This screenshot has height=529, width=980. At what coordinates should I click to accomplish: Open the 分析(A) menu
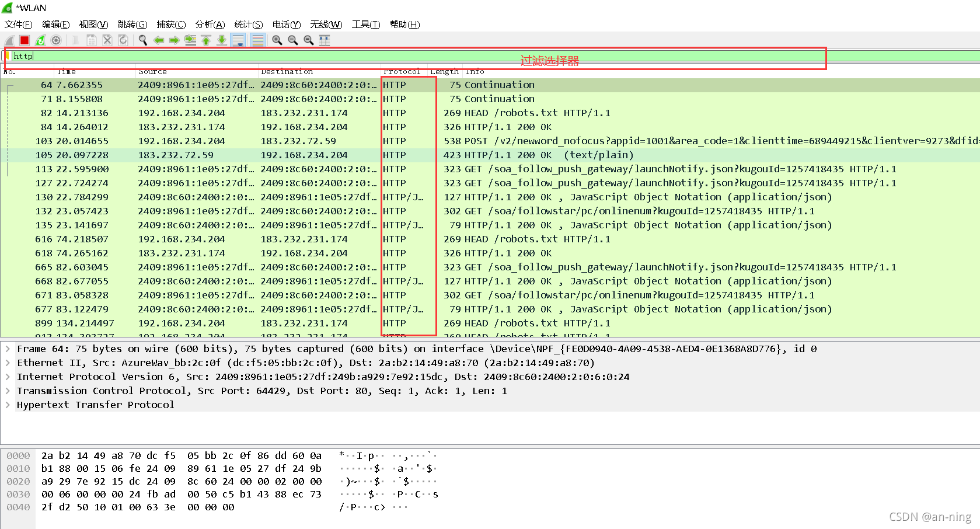tap(210, 25)
